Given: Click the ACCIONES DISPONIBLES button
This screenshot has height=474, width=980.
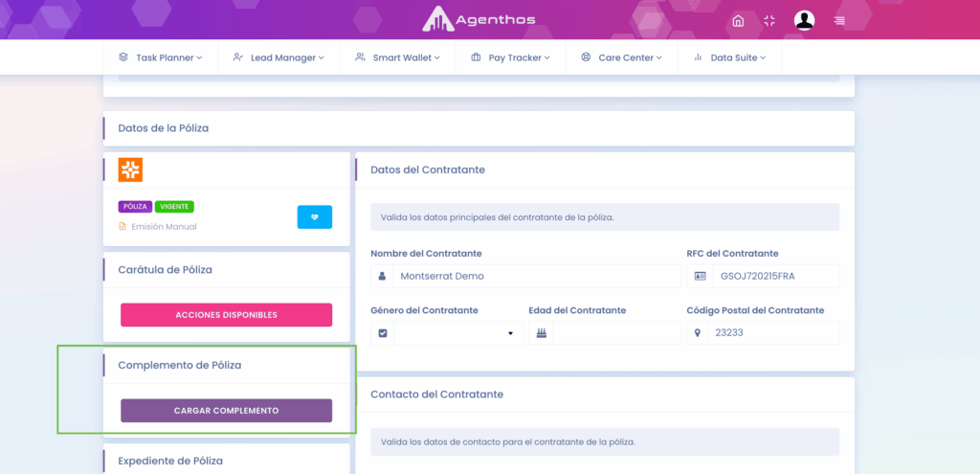Looking at the screenshot, I should click(x=226, y=314).
